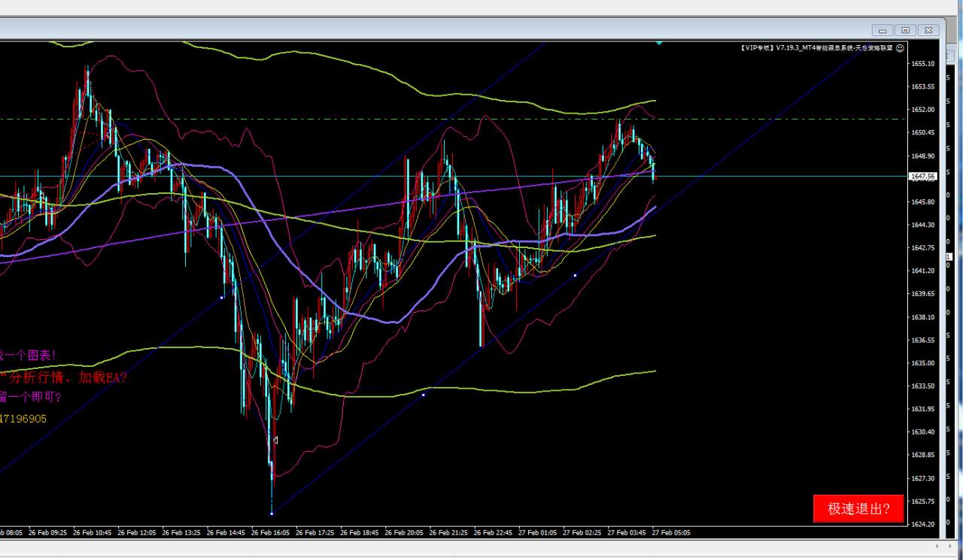Click the EA smiley face icon
963x560 pixels.
[x=900, y=48]
